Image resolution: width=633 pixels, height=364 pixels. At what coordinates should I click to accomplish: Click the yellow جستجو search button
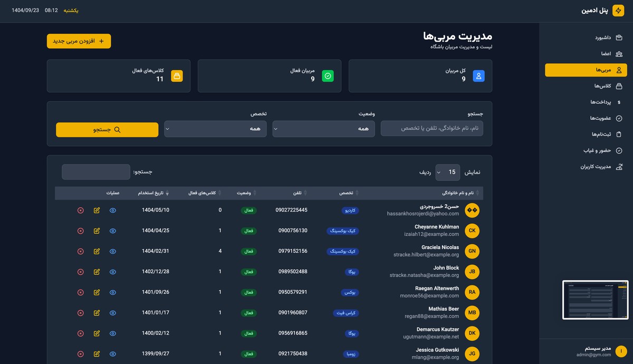click(x=107, y=129)
